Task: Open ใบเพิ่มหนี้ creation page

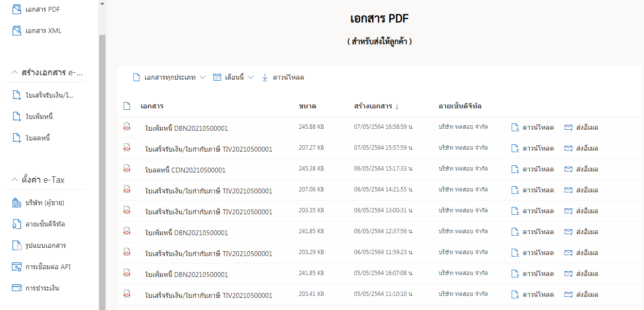Action: pyautogui.click(x=39, y=116)
